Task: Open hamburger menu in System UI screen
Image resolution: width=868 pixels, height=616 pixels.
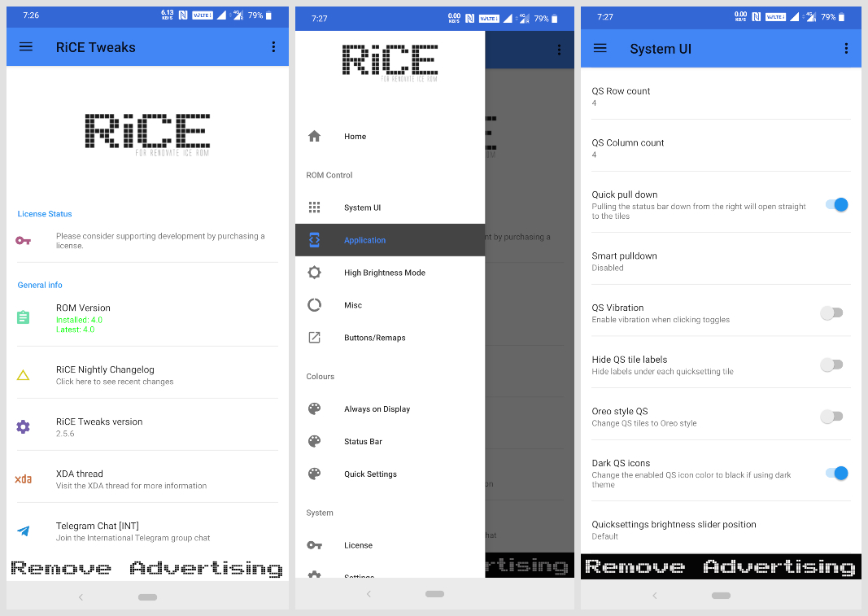Action: coord(600,49)
